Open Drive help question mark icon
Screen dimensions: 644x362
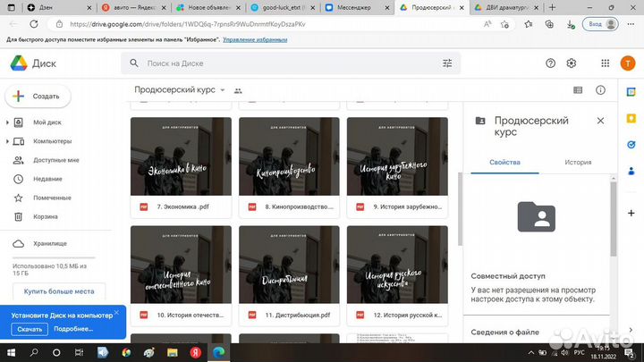point(550,63)
